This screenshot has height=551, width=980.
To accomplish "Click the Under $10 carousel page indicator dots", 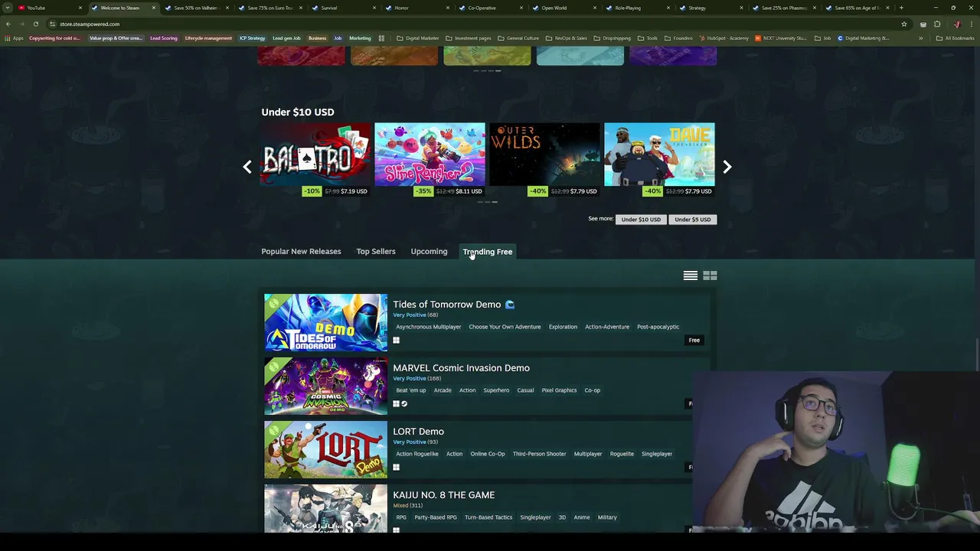I will pos(487,202).
